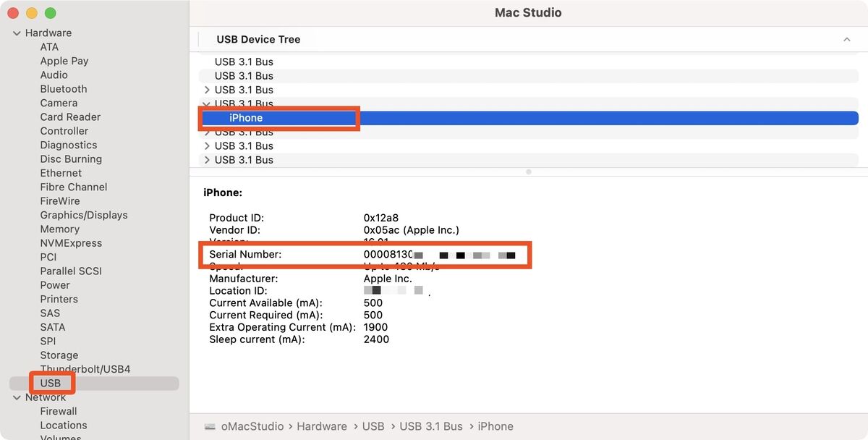Open Graphics/Displays in the sidebar

tap(84, 215)
